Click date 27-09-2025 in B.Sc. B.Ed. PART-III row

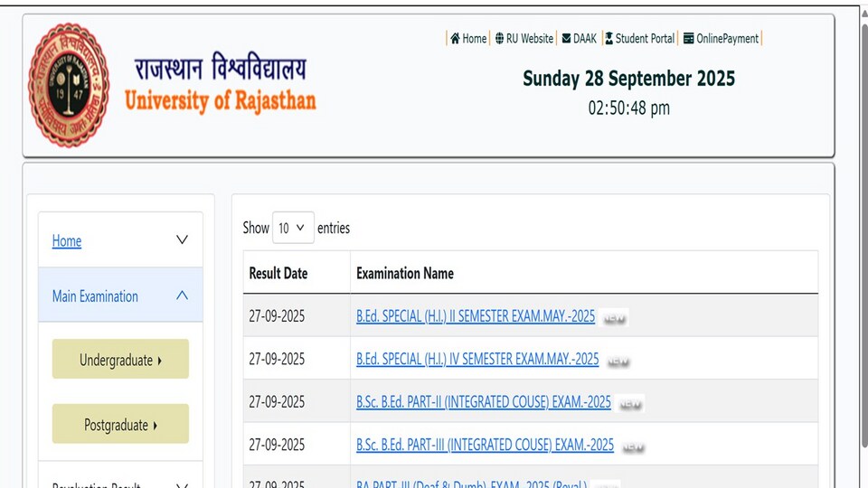277,445
